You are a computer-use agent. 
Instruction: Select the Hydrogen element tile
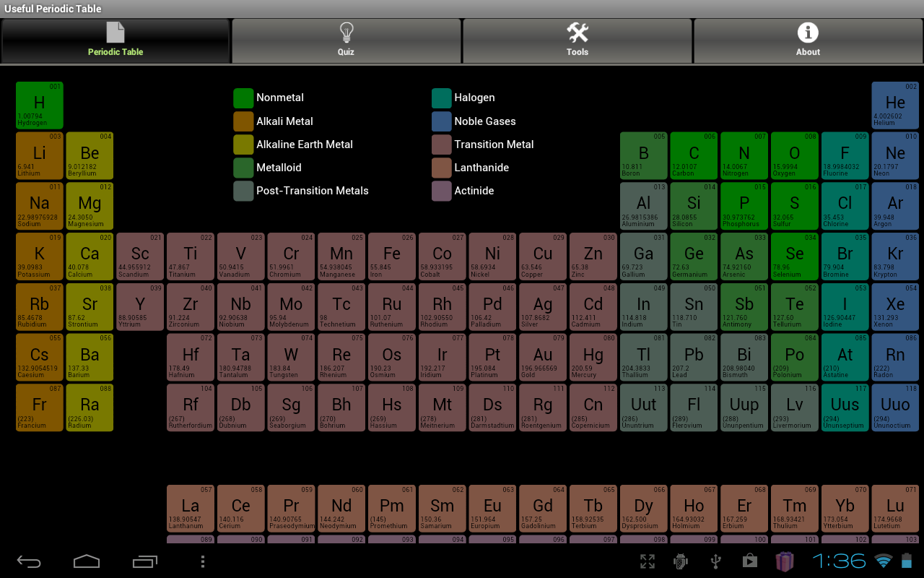(40, 105)
